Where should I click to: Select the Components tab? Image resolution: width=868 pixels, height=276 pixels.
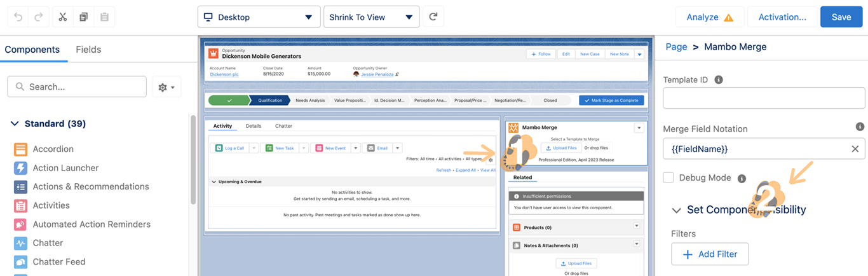32,50
